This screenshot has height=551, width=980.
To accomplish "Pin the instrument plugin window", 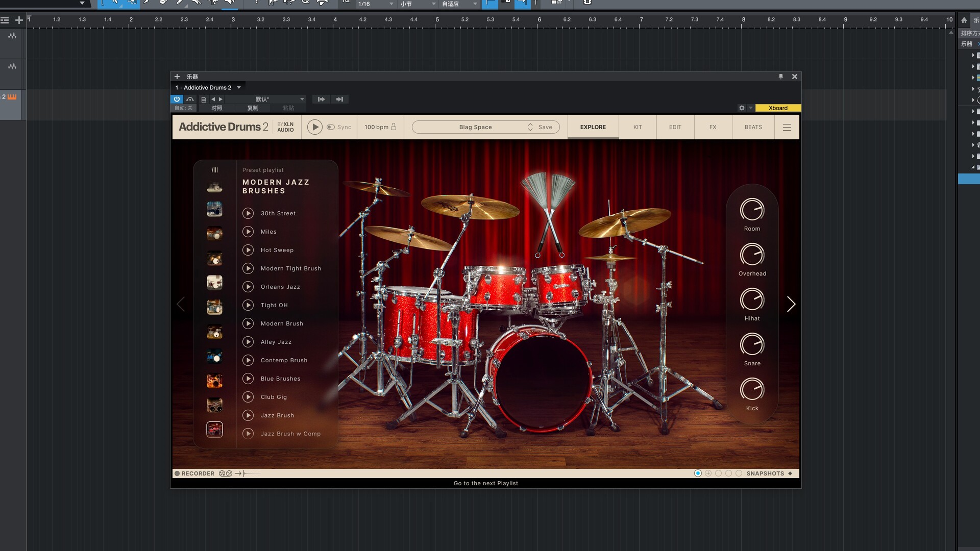I will [780, 77].
